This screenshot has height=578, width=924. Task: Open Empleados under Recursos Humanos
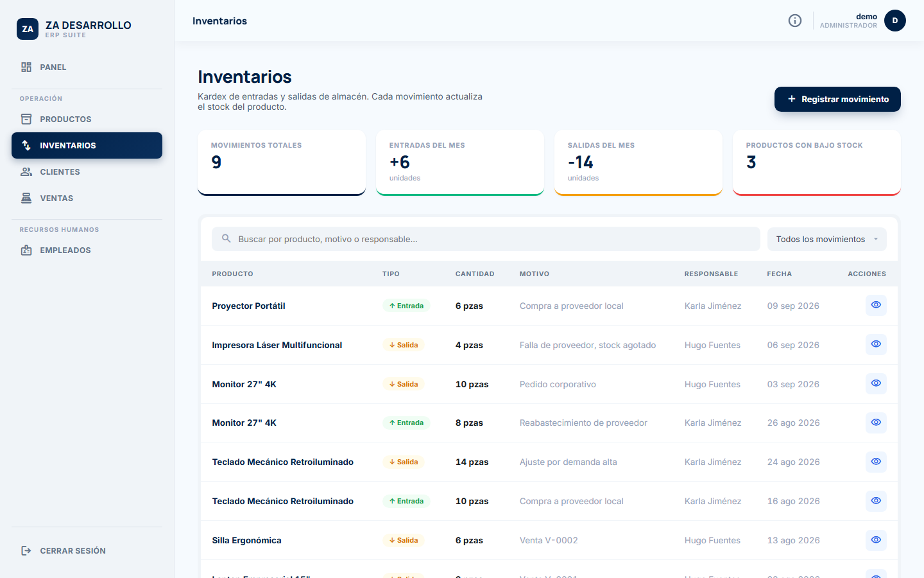coord(87,250)
